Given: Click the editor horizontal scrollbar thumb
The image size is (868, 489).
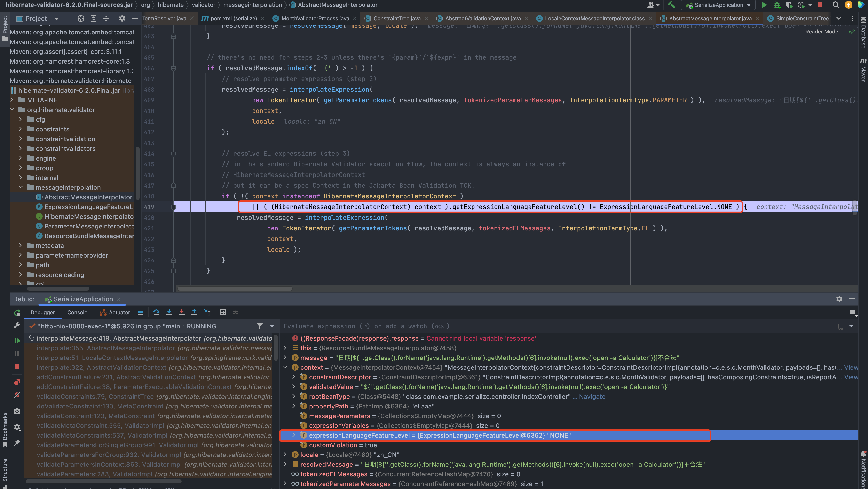Looking at the screenshot, I should tap(235, 288).
